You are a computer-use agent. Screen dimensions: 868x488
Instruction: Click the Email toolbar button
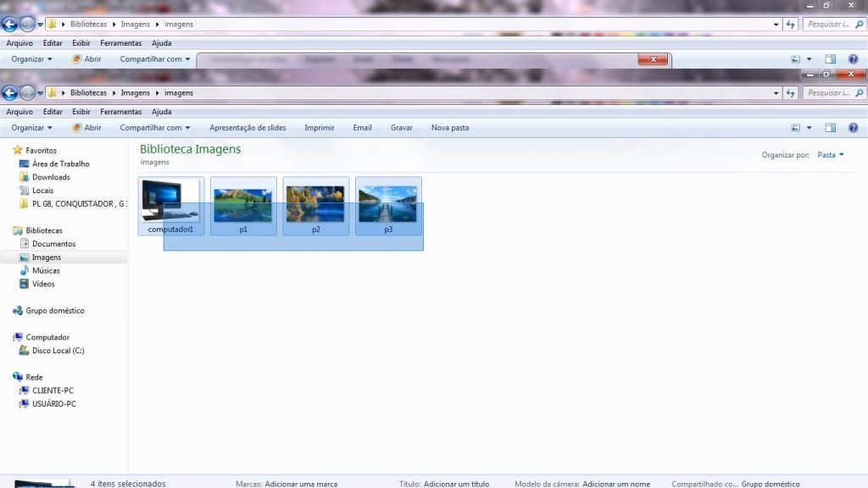pos(362,128)
